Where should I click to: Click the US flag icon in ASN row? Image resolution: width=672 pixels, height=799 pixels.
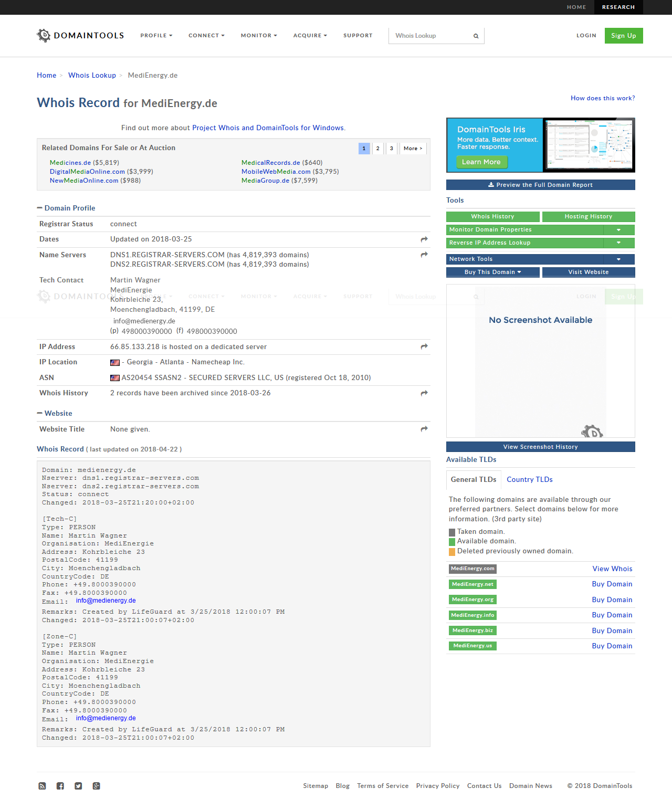point(115,378)
